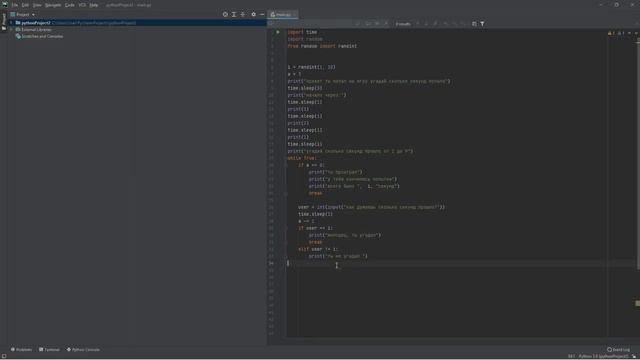This screenshot has width=640, height=360.
Task: Open the Event Log
Action: click(x=618, y=349)
